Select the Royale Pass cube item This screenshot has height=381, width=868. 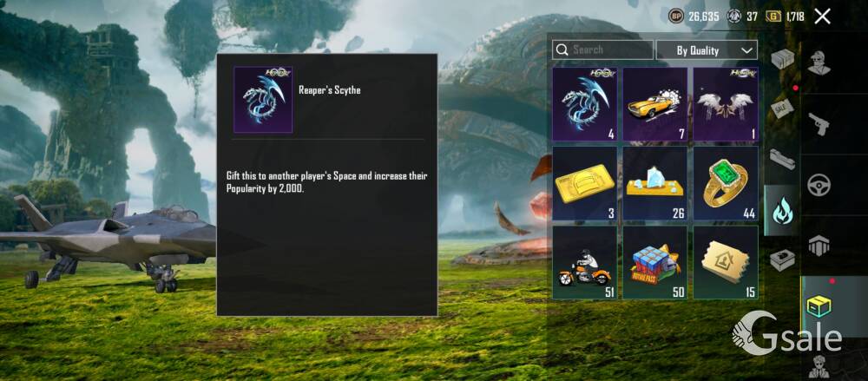pyautogui.click(x=654, y=262)
